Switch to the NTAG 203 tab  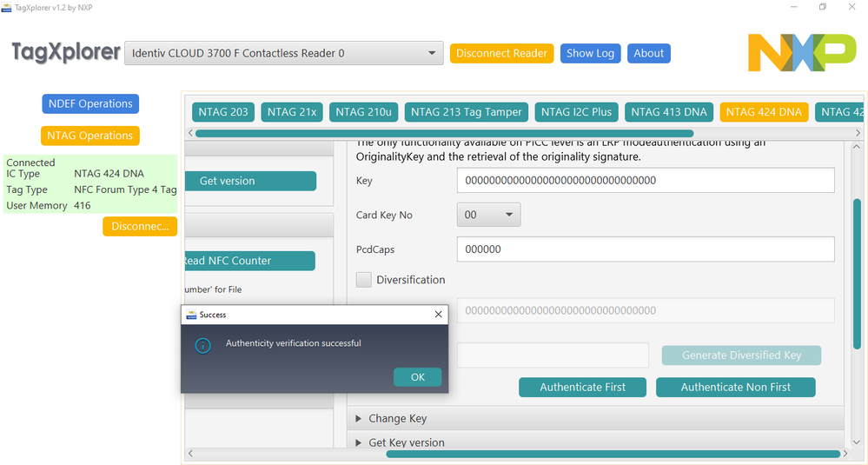click(x=223, y=112)
